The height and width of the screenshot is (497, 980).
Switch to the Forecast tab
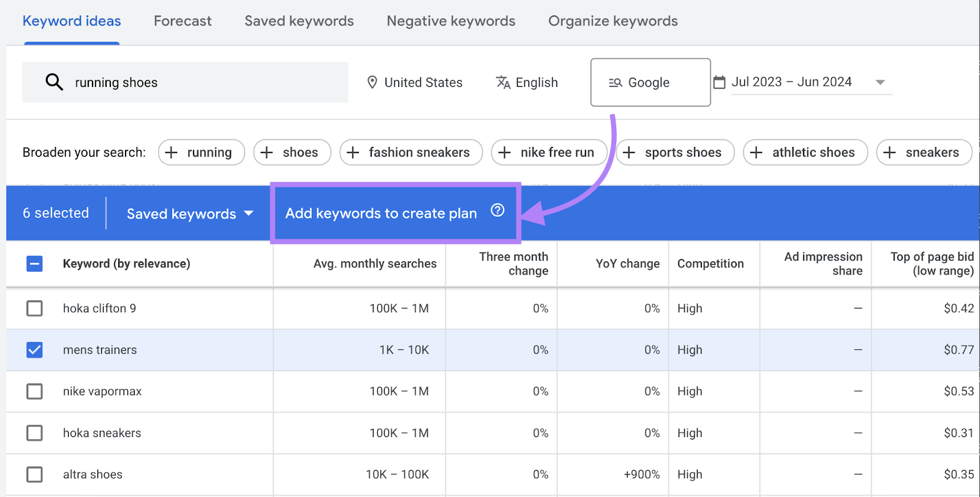[x=183, y=21]
